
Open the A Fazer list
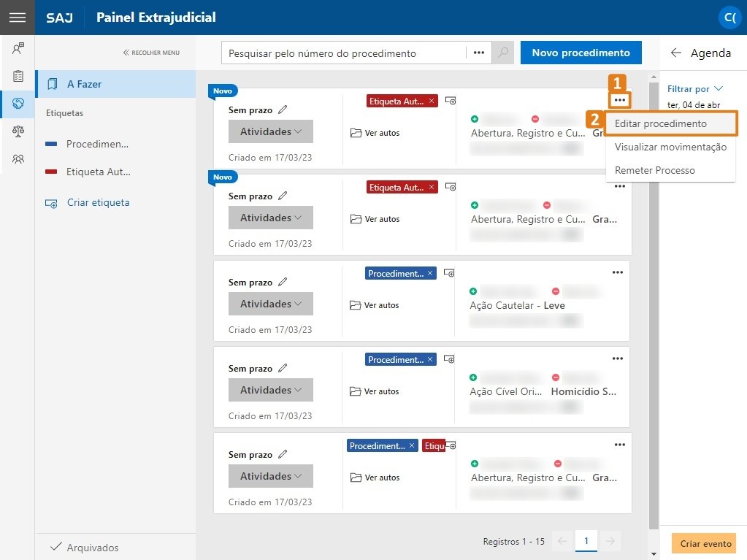pyautogui.click(x=116, y=84)
